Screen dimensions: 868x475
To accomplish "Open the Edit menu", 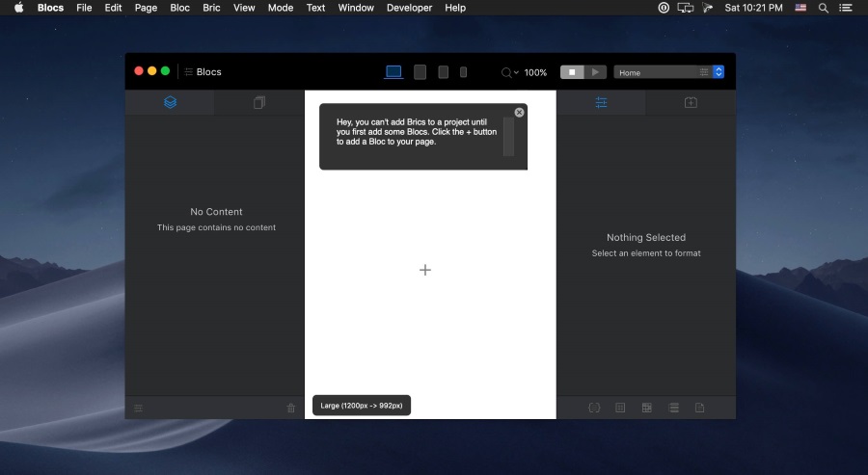I will (113, 8).
